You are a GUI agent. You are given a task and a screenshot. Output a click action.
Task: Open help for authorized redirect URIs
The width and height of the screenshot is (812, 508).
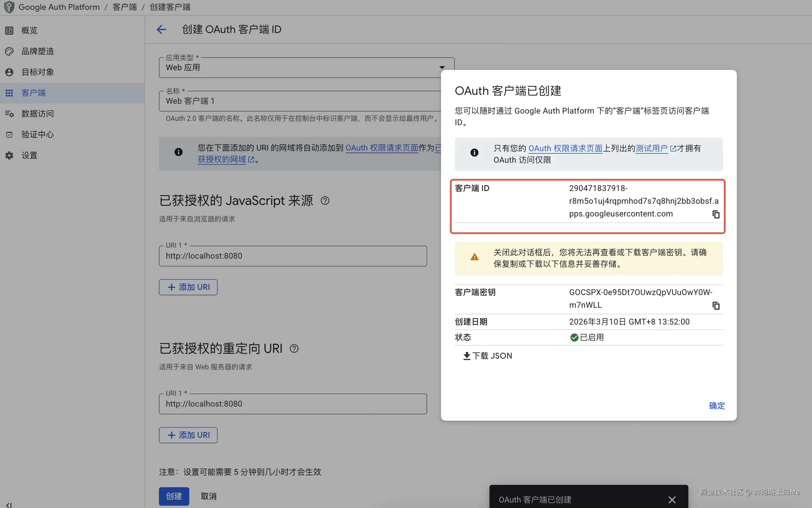coord(294,348)
